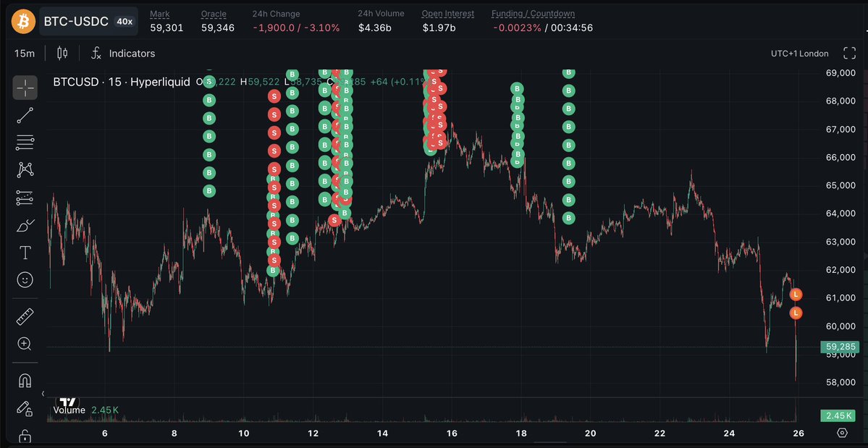Viewport: 868px width, 448px height.
Task: Click the underlined Oracle label
Action: (214, 14)
